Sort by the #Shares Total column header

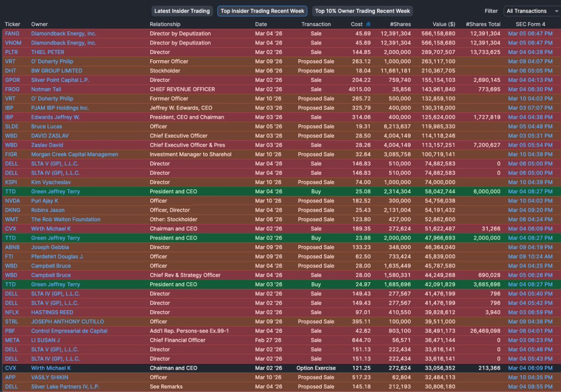(x=483, y=24)
